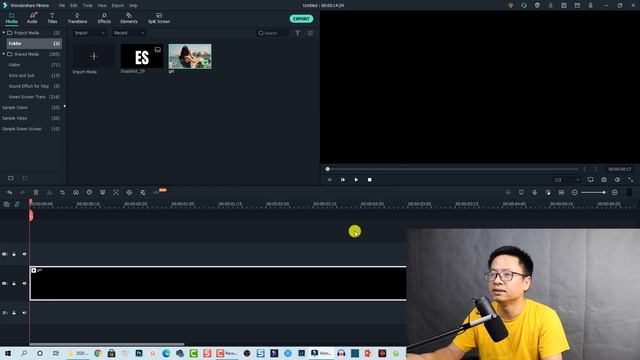Open the Import dropdown

click(90, 33)
